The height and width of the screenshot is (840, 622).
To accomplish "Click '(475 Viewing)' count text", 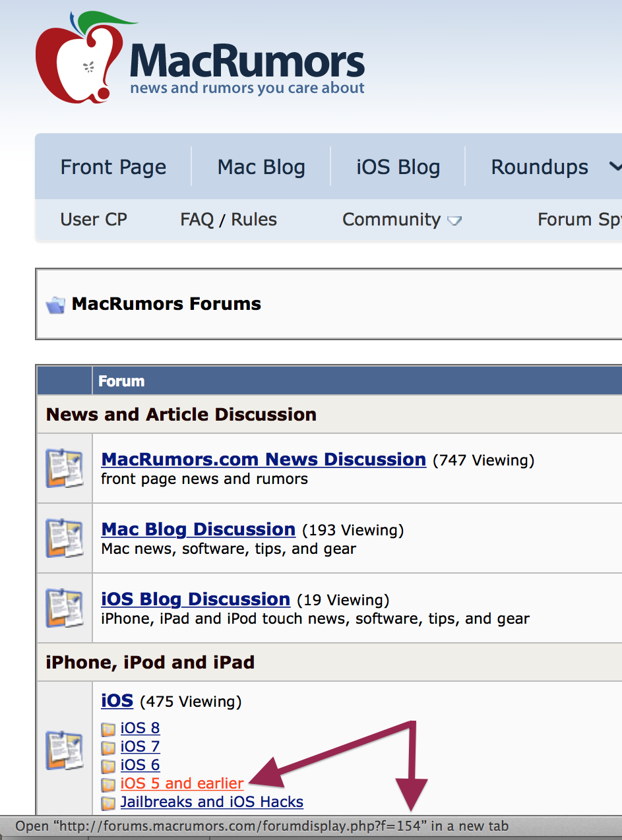I will click(191, 702).
